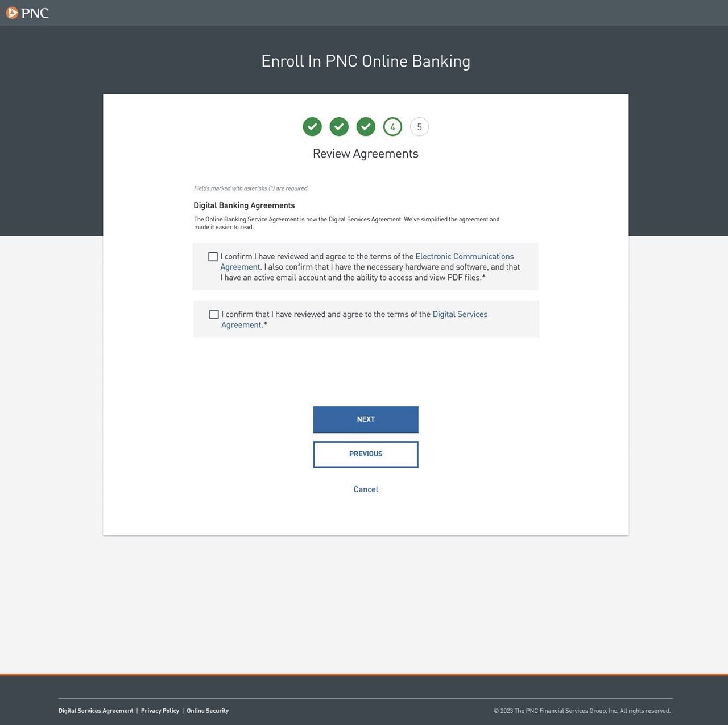728x725 pixels.
Task: Open the Privacy Policy footer link
Action: click(160, 711)
